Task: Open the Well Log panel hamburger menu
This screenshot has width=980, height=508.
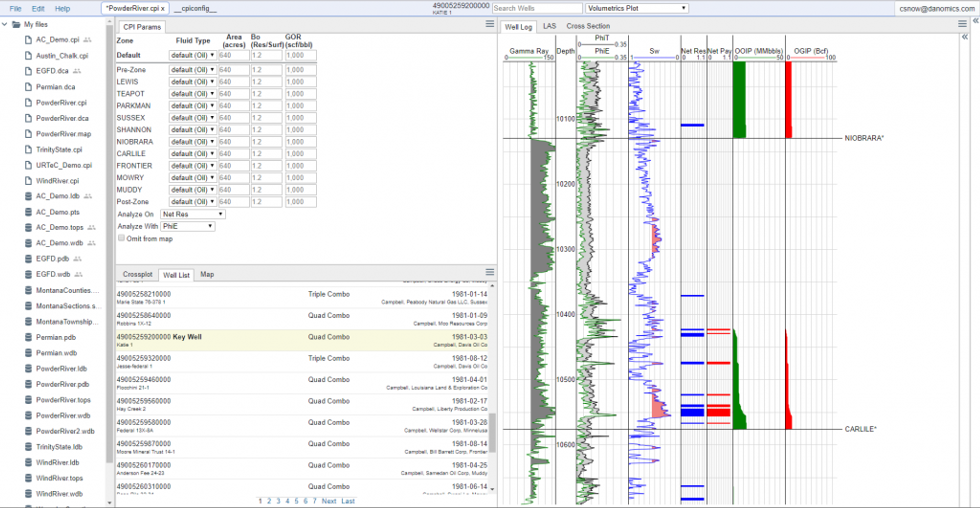Action: (x=962, y=24)
